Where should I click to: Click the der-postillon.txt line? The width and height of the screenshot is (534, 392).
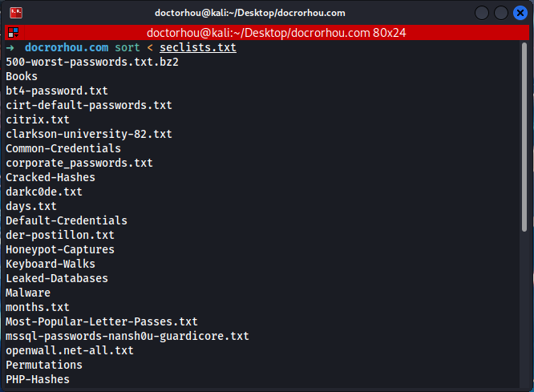[x=60, y=235]
